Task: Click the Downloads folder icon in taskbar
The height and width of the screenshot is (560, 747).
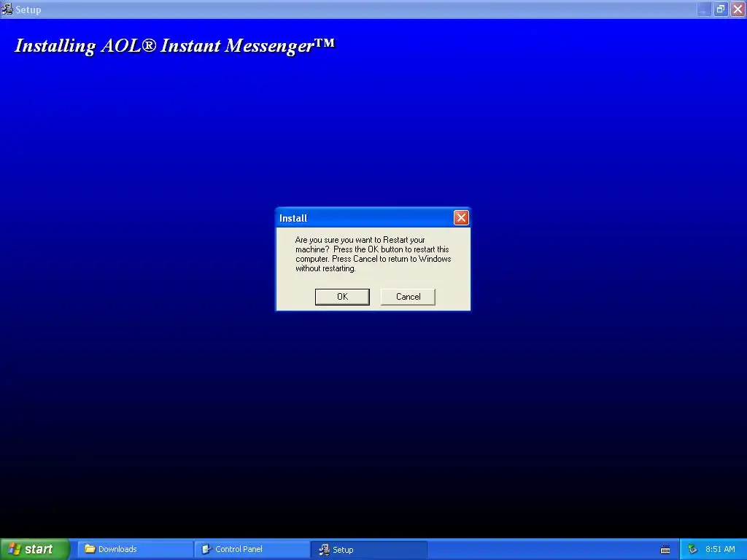Action: click(90, 549)
